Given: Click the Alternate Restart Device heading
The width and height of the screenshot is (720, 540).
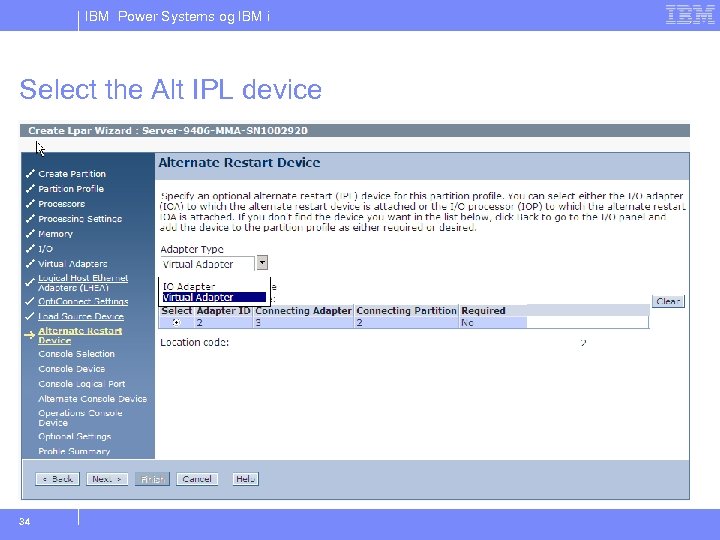Looking at the screenshot, I should pyautogui.click(x=239, y=163).
